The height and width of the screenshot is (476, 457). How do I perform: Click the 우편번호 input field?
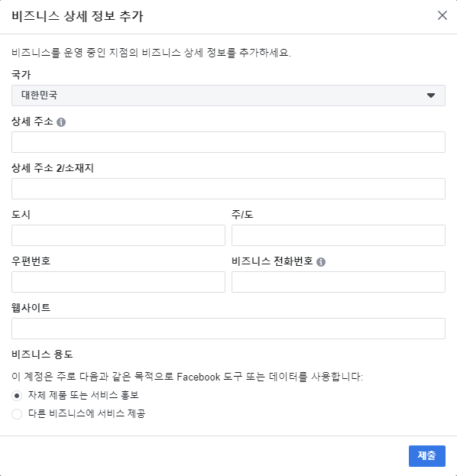pyautogui.click(x=118, y=282)
